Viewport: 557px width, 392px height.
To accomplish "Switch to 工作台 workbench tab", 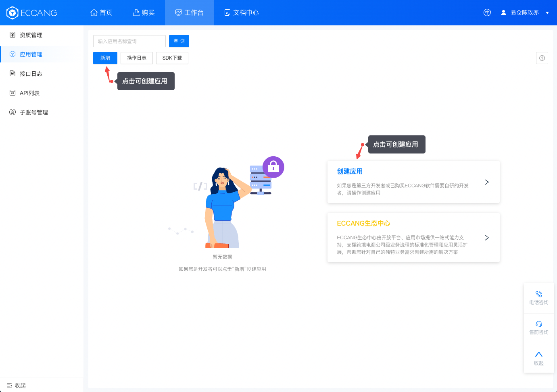I will 189,12.
